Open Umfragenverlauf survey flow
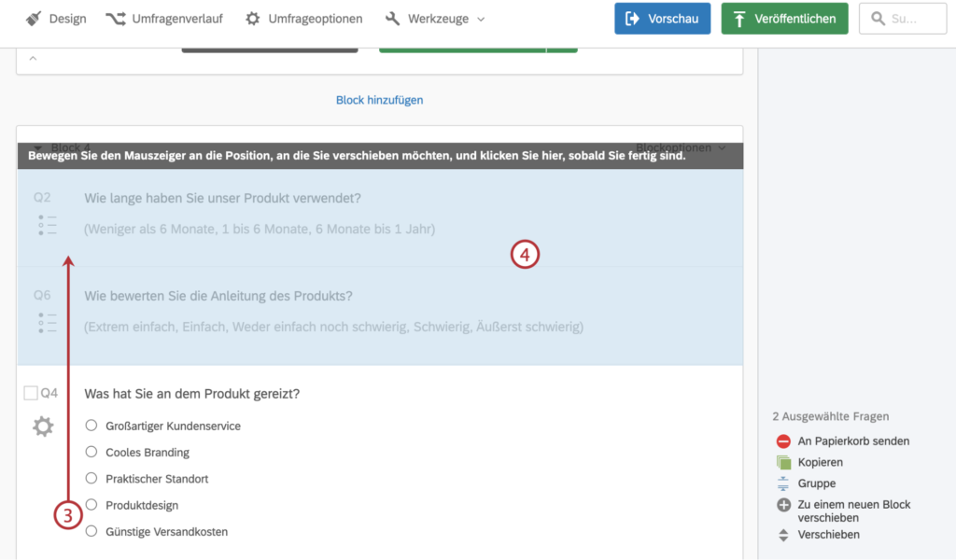The width and height of the screenshot is (956, 560). (164, 19)
